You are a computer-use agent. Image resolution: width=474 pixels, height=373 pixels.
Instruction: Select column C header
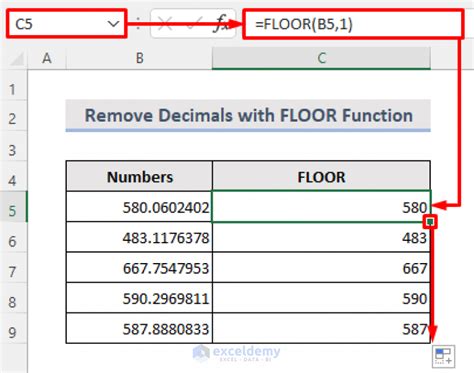[x=321, y=58]
